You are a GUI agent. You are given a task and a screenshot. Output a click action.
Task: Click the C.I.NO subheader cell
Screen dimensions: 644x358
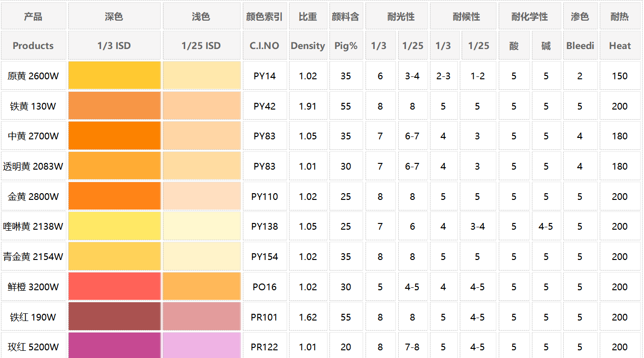(x=265, y=45)
